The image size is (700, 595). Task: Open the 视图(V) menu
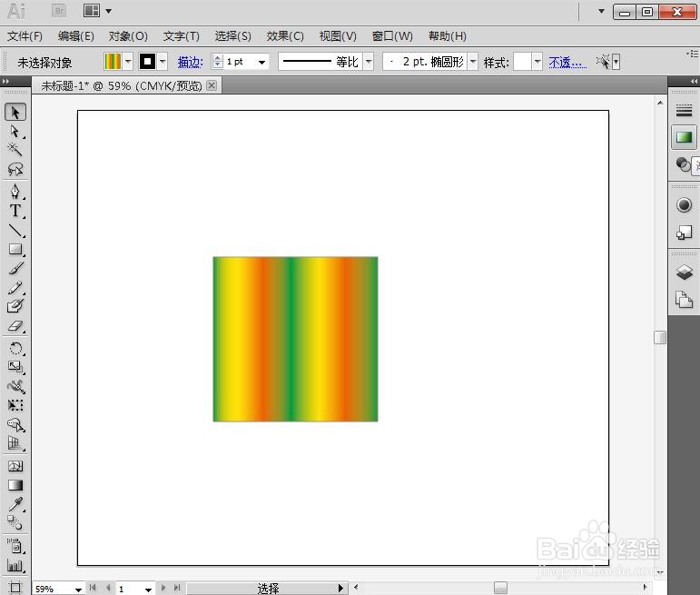pos(338,36)
